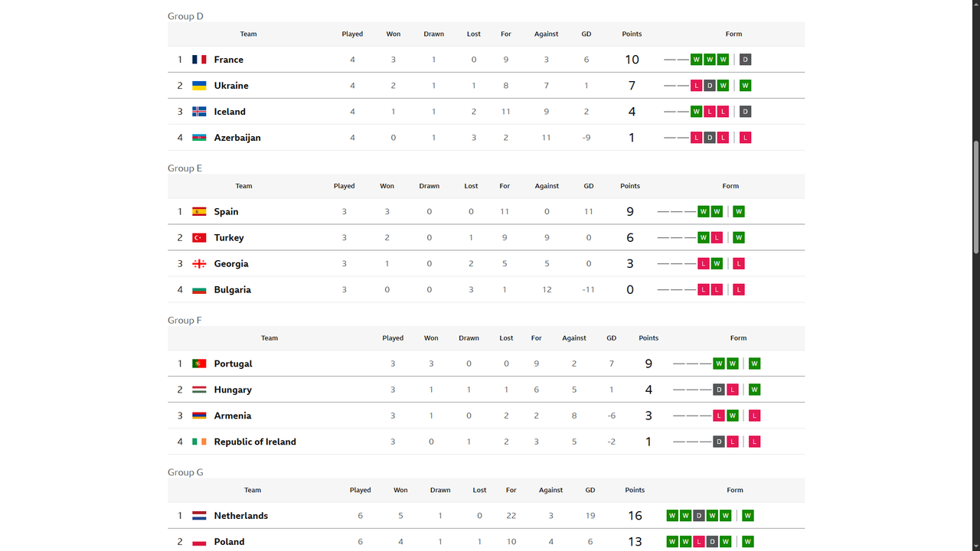Open the Portugal team link
The image size is (980, 551).
234,364
